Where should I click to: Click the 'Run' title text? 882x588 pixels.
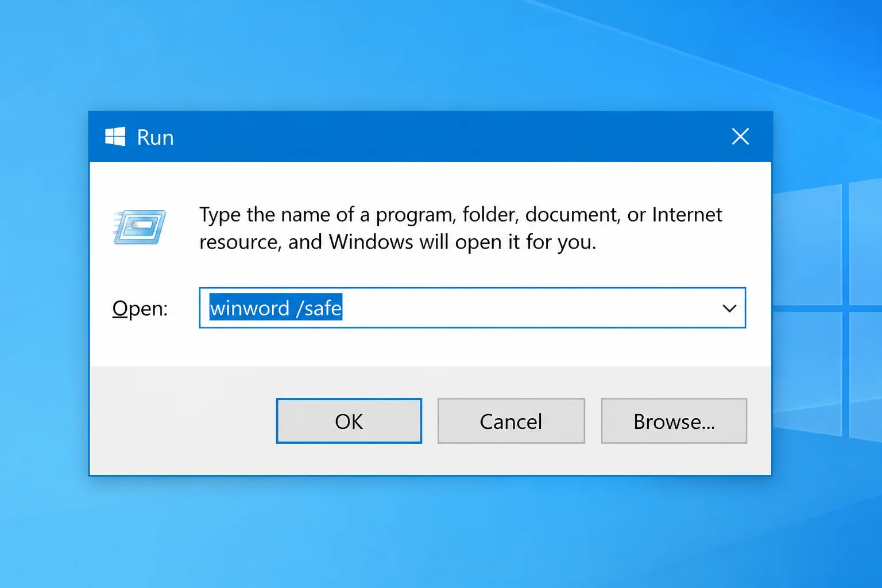click(x=155, y=137)
